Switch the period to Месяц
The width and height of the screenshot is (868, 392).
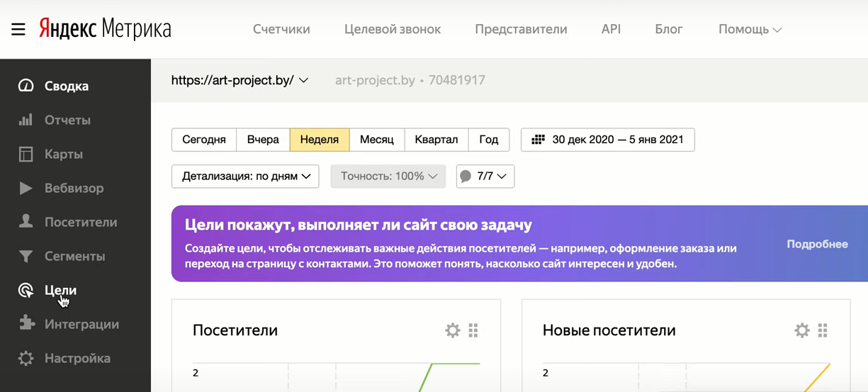pos(376,140)
